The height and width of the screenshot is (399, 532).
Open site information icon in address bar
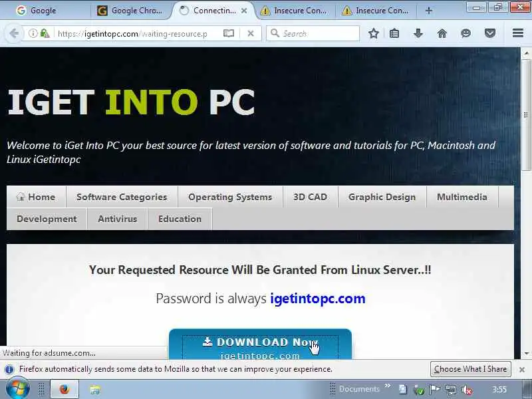[33, 33]
